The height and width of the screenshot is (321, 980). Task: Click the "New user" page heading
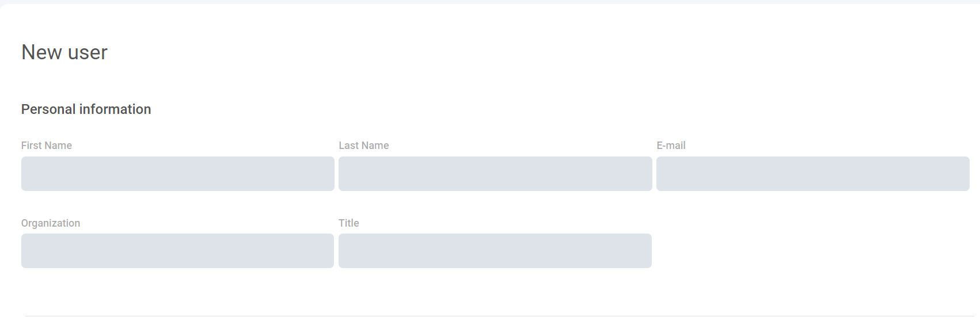tap(64, 52)
